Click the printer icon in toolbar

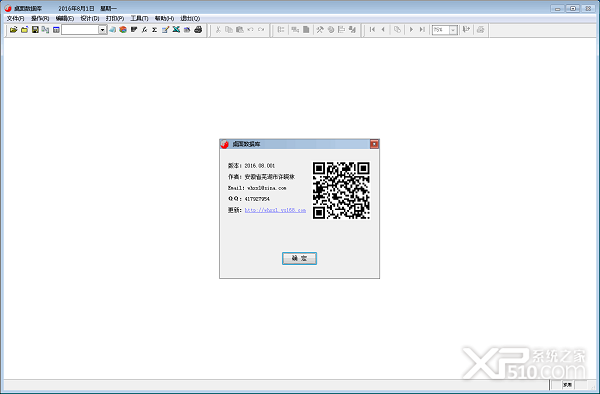coord(198,30)
